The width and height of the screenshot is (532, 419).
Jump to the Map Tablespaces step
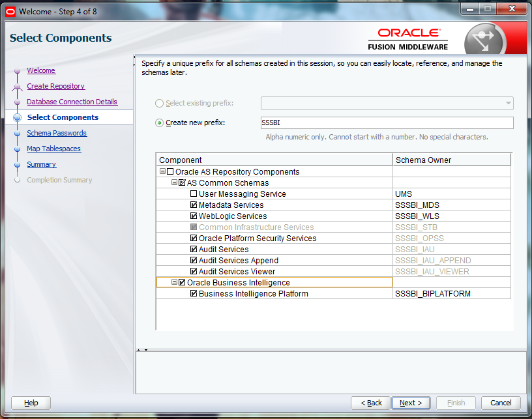click(x=53, y=149)
